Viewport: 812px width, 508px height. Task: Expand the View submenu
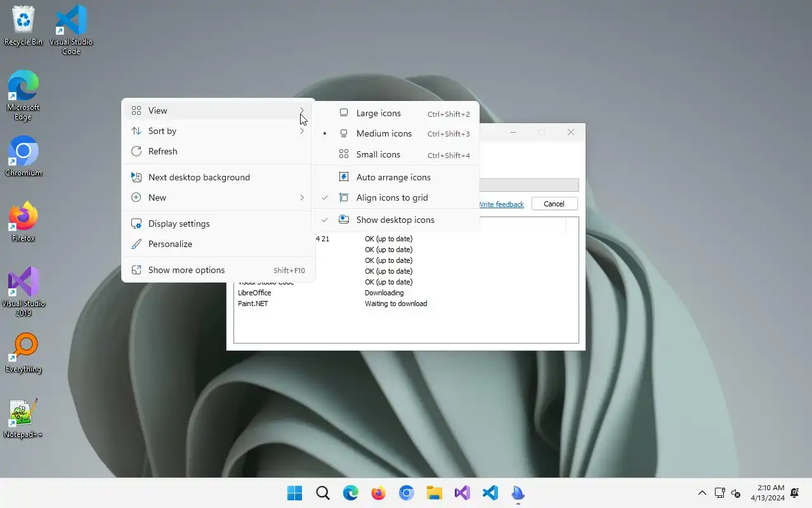pos(218,110)
